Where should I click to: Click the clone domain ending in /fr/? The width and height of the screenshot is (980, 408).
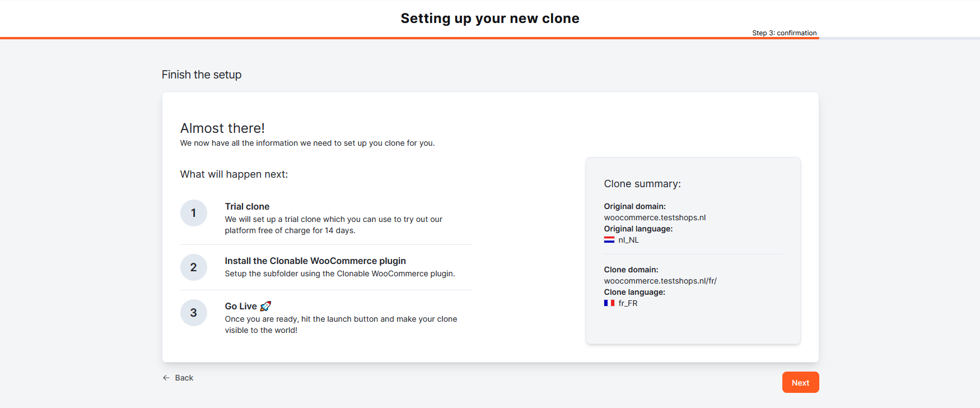click(660, 281)
